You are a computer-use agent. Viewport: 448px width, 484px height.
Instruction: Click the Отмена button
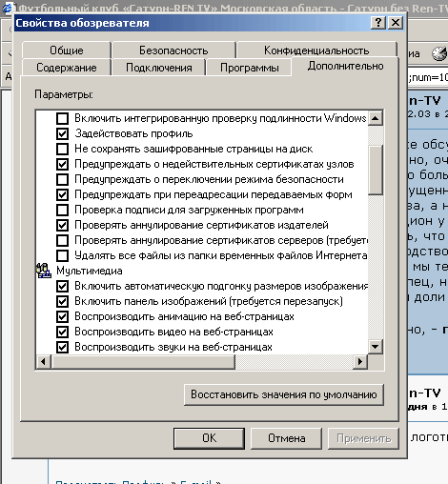tap(286, 438)
